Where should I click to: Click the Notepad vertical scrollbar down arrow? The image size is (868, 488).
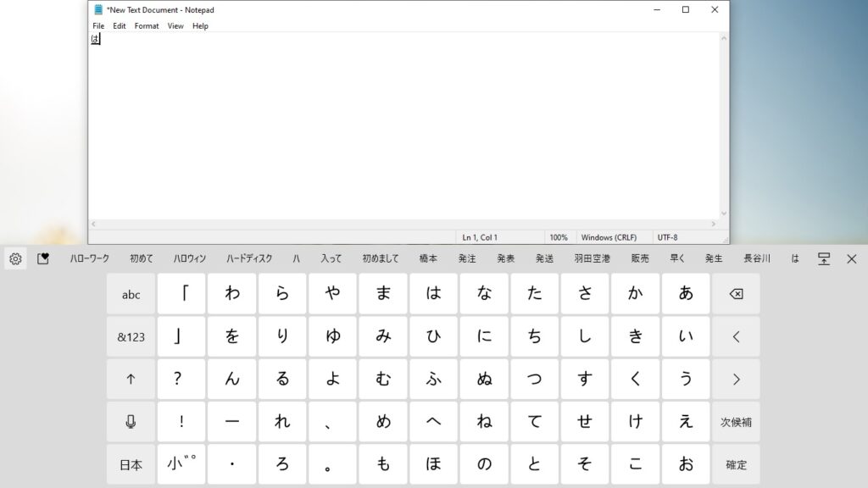[724, 213]
